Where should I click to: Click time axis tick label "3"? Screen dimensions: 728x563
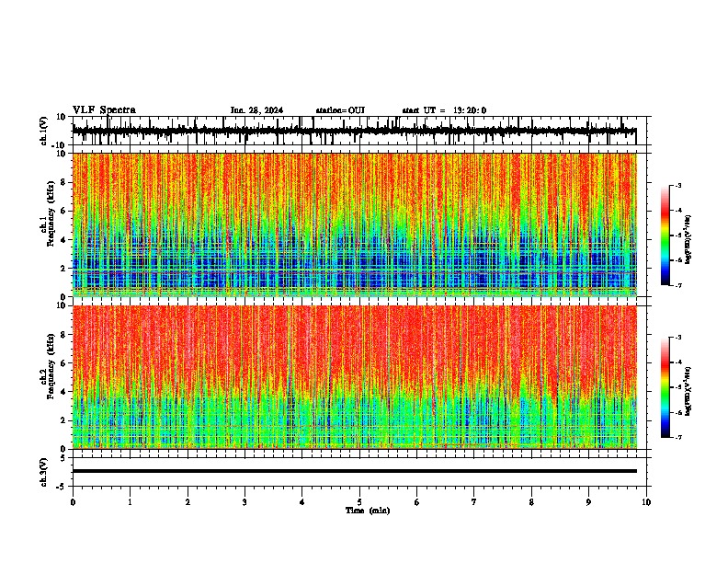click(x=245, y=502)
